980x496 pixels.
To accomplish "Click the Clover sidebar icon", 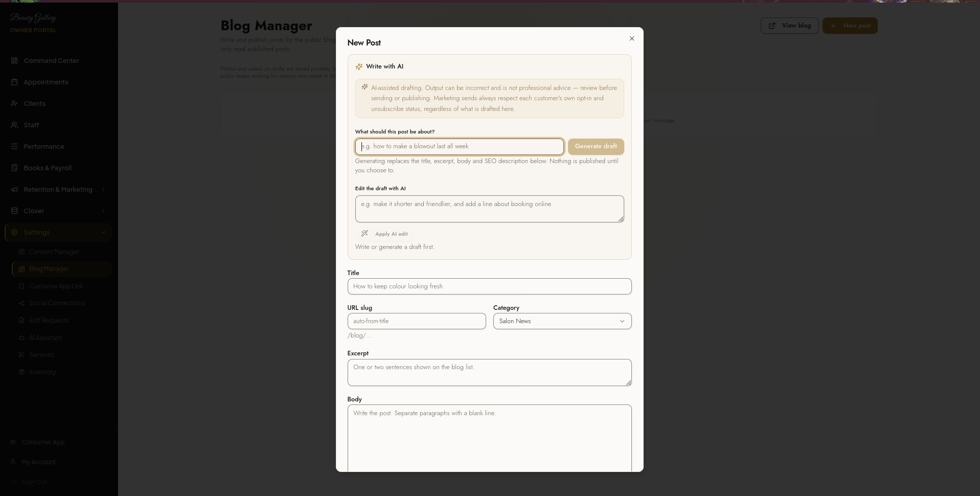I will click(x=14, y=211).
